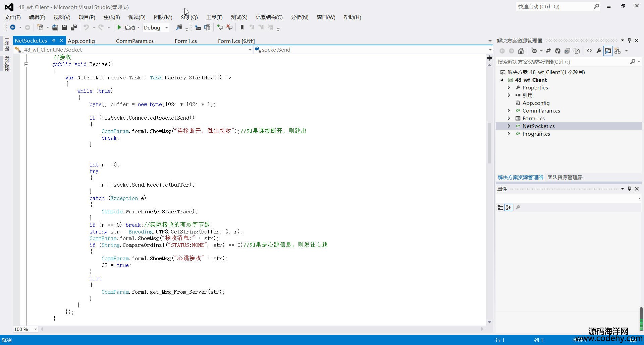
Task: Click the Home icon in Solution Explorer
Action: tap(521, 51)
